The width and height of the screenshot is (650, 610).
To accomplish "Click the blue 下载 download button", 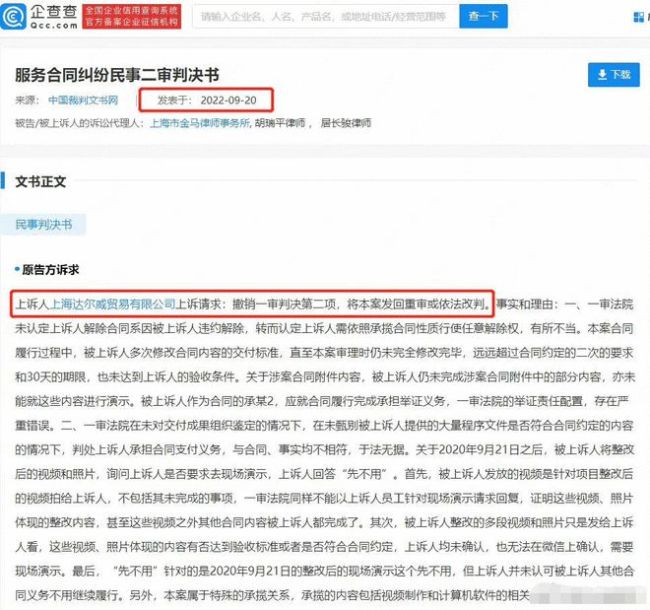I will (x=613, y=75).
